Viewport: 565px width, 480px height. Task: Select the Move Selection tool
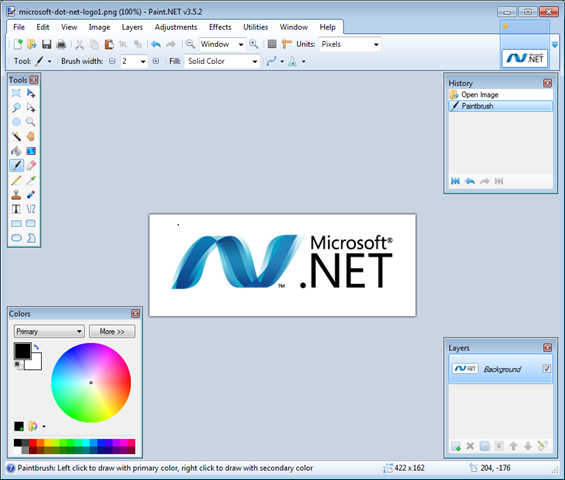tap(31, 107)
